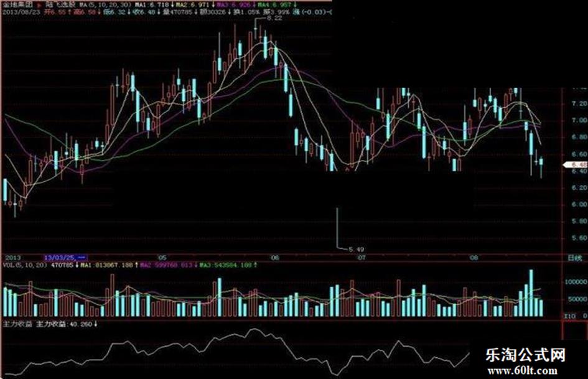The width and height of the screenshot is (588, 379).
Task: Click the 470785 value beside VOL(5,10,20)
Action: 62,265
